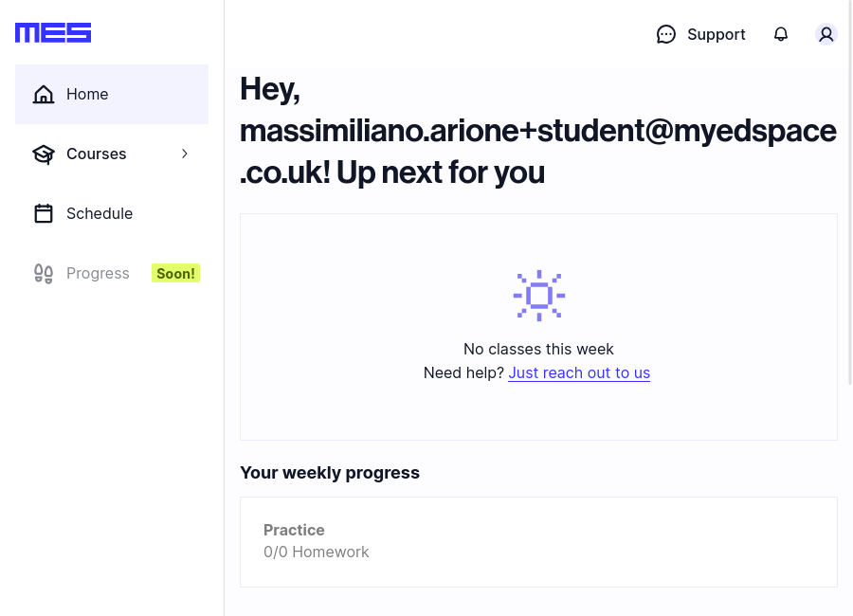This screenshot has height=616, width=853.
Task: Click the pixel sun illustration
Action: [539, 296]
